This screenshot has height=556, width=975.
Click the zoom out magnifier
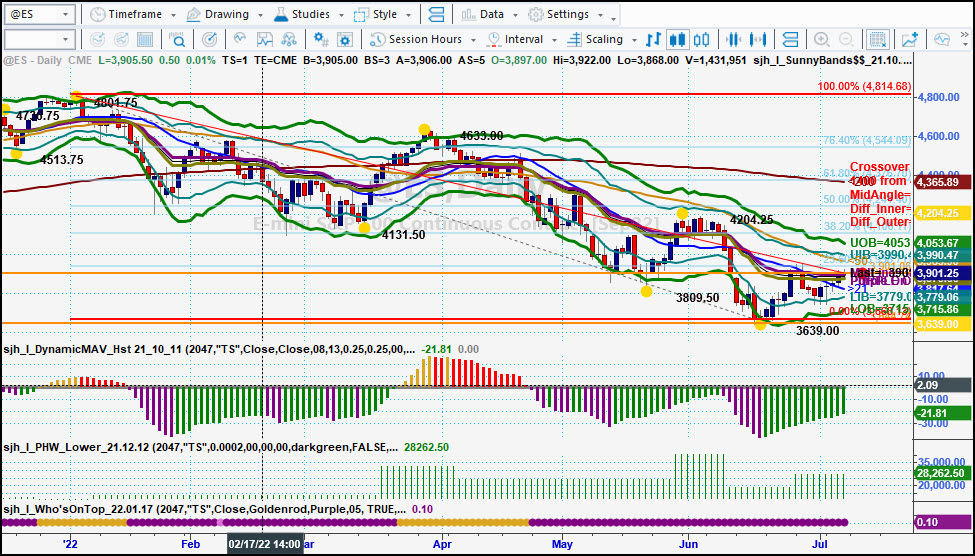pos(846,40)
